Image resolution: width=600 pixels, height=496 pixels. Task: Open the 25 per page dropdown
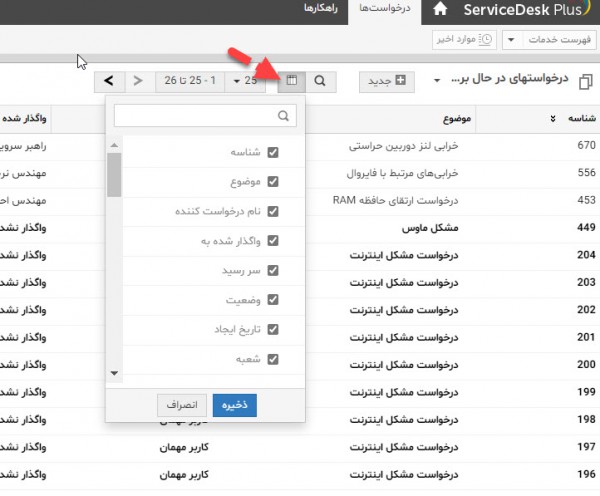(x=245, y=81)
